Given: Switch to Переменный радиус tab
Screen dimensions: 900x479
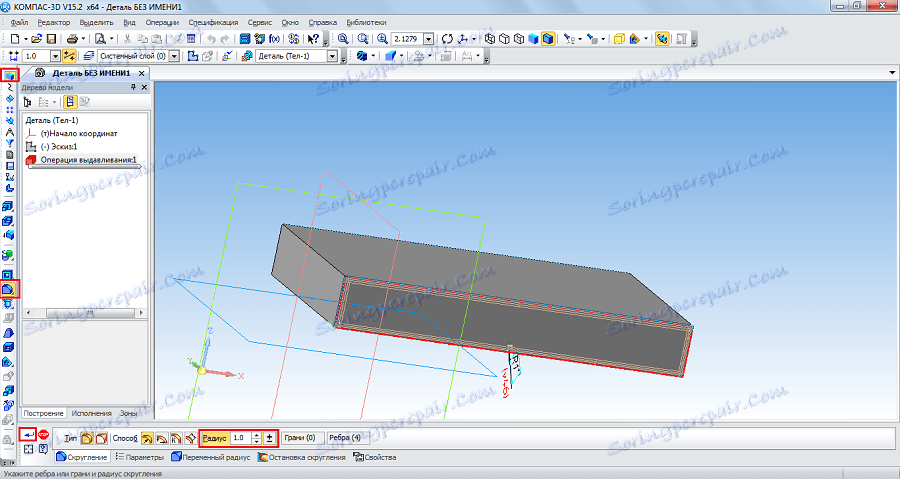Looking at the screenshot, I should 211,457.
